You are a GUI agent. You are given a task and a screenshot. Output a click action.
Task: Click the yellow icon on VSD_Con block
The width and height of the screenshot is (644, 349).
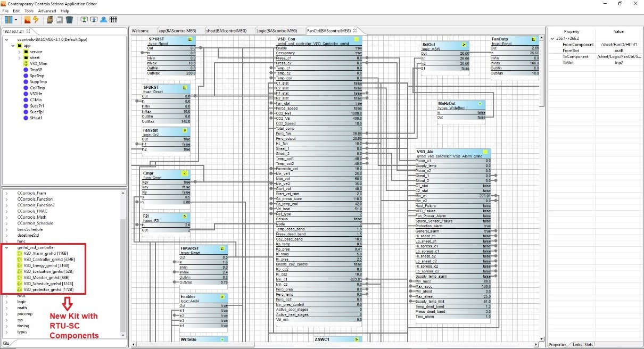pyautogui.click(x=357, y=39)
